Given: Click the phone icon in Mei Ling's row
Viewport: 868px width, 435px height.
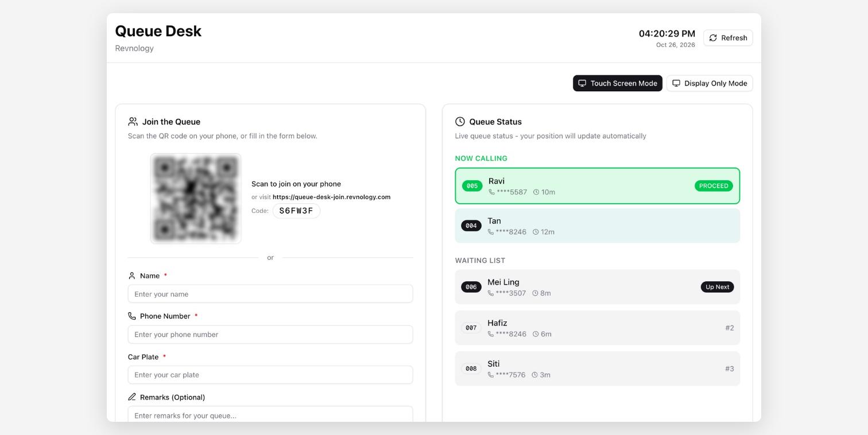Looking at the screenshot, I should pos(491,293).
